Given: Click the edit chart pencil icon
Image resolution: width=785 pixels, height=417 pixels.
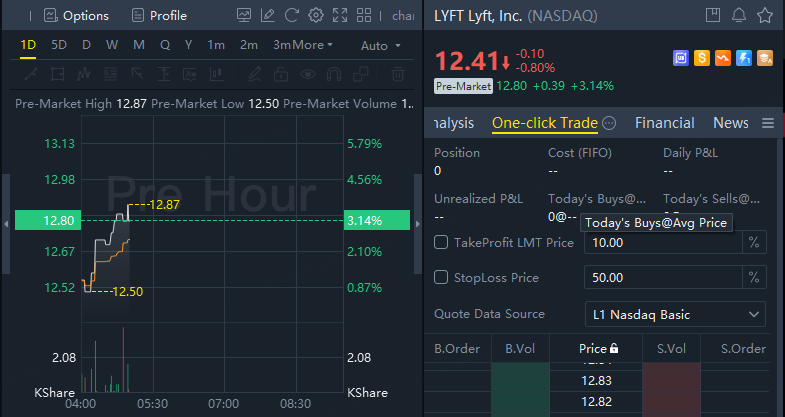Looking at the screenshot, I should click(268, 15).
